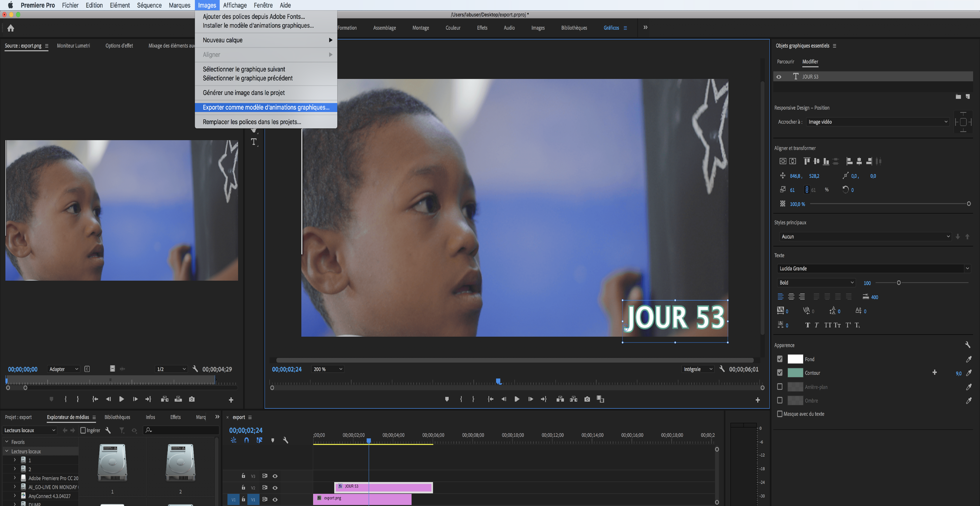Enable the Ombre checkbox

pos(780,400)
